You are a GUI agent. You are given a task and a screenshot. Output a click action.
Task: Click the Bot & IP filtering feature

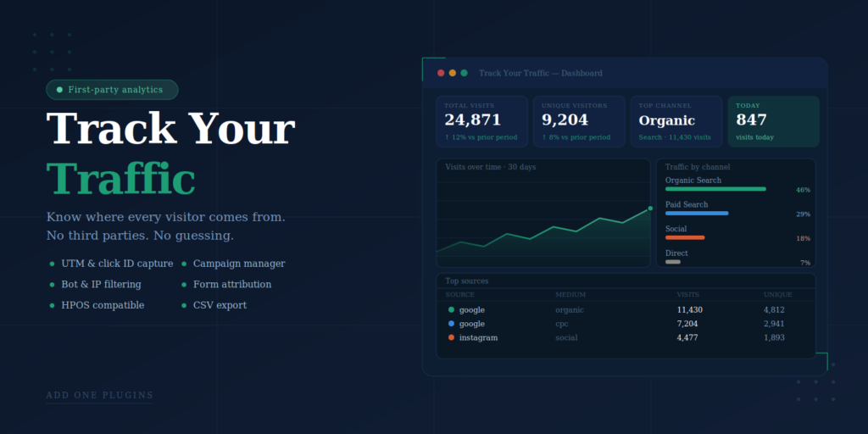[x=102, y=285]
